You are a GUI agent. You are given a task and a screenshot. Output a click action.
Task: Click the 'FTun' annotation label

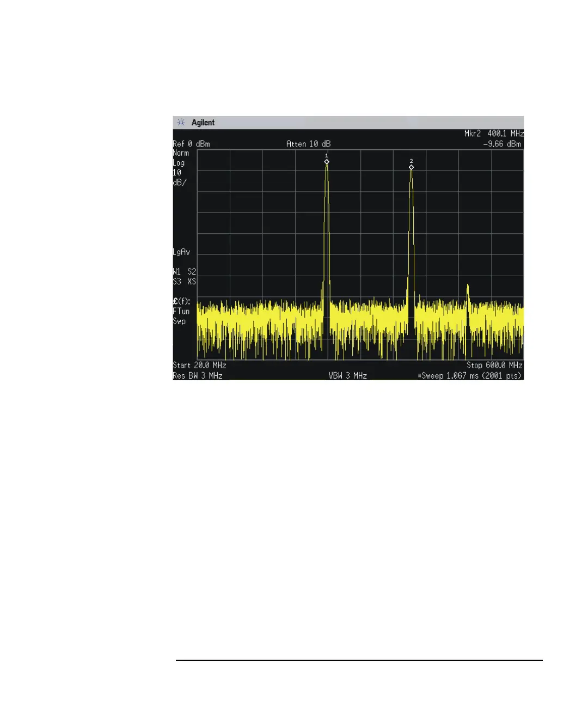pyautogui.click(x=181, y=311)
